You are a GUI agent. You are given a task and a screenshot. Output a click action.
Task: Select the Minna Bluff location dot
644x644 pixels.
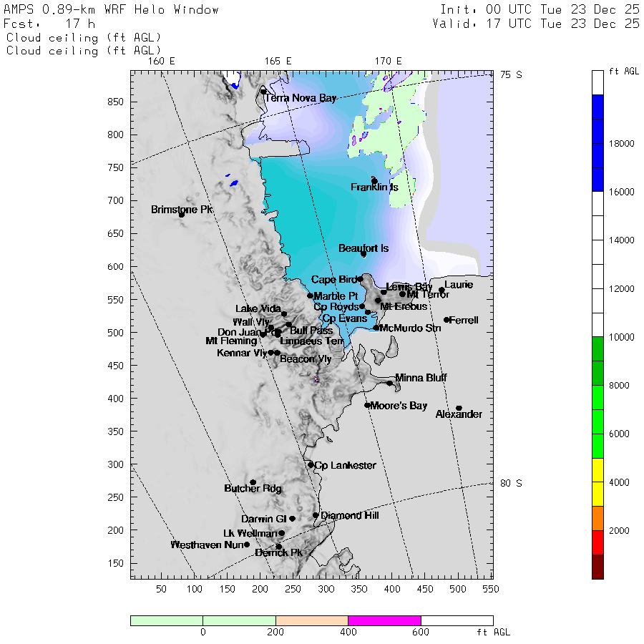click(389, 383)
